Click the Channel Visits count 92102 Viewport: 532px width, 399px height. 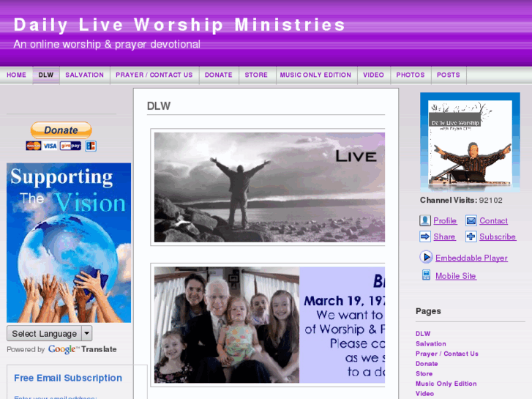coord(490,201)
